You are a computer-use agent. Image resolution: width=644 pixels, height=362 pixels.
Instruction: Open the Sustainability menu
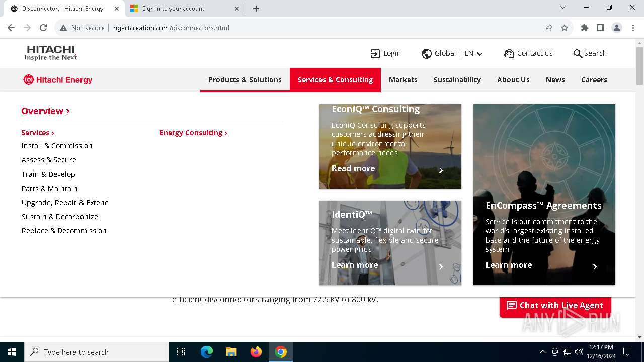[x=457, y=80]
